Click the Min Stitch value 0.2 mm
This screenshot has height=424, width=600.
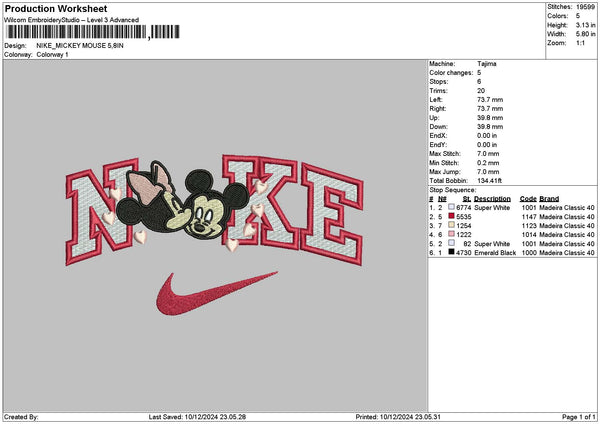(488, 163)
